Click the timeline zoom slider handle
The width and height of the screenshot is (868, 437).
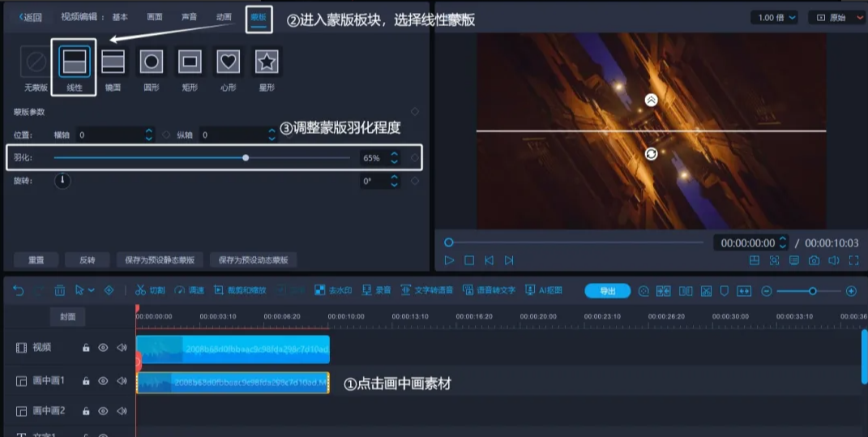coord(813,291)
